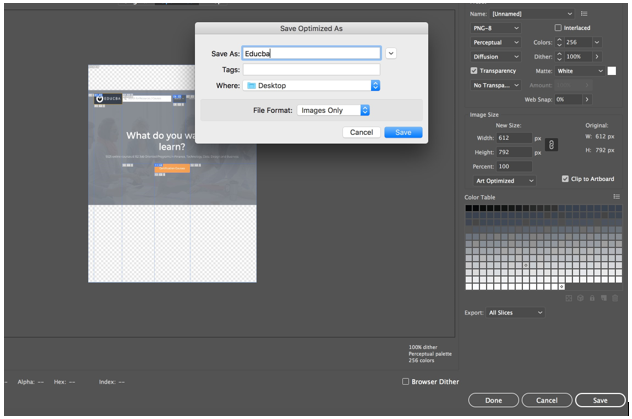Screen dimensions: 632x419
Task: Click the white Matte color swatch
Action: point(611,71)
